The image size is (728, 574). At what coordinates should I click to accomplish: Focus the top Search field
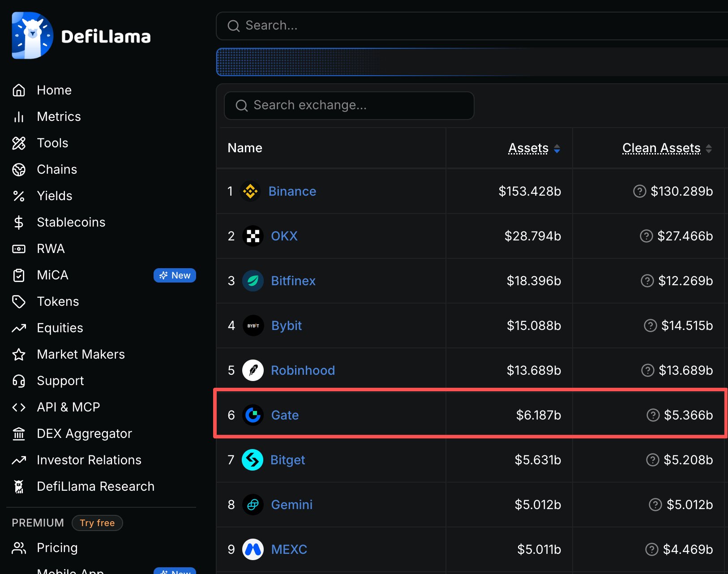[472, 26]
